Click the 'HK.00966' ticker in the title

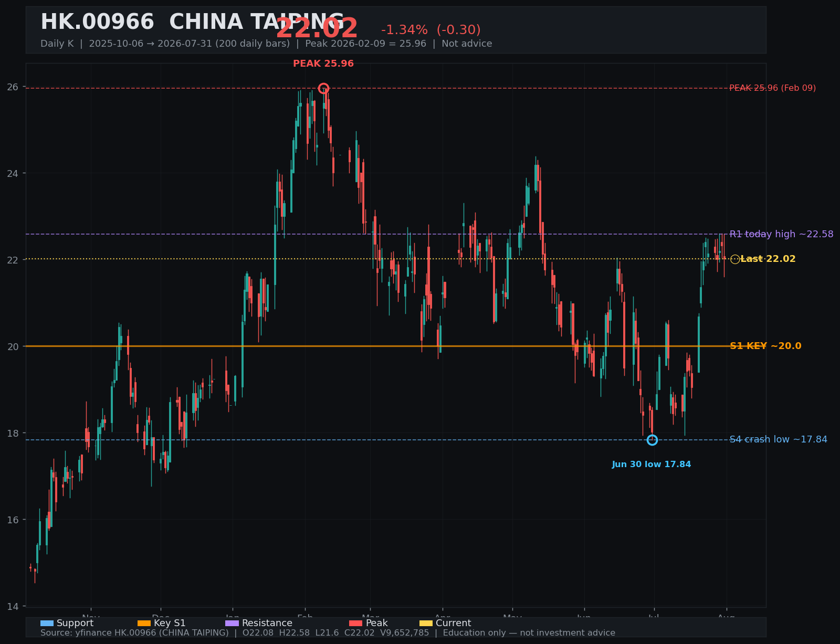pyautogui.click(x=97, y=23)
